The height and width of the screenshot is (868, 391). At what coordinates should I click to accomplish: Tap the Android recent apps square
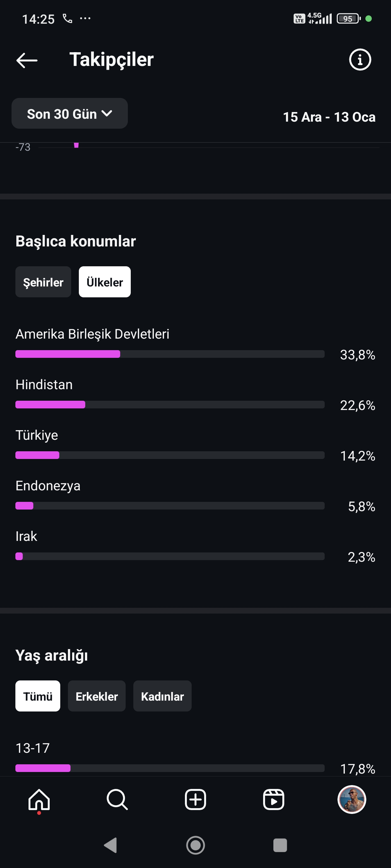point(280,845)
